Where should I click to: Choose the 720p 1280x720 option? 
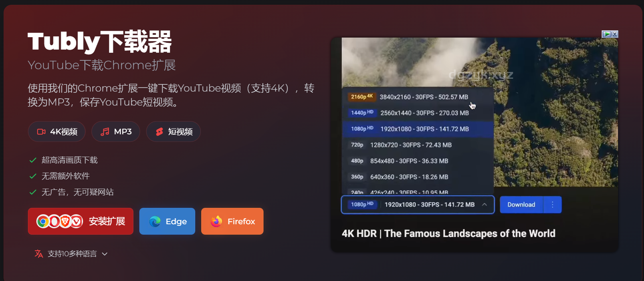[418, 145]
